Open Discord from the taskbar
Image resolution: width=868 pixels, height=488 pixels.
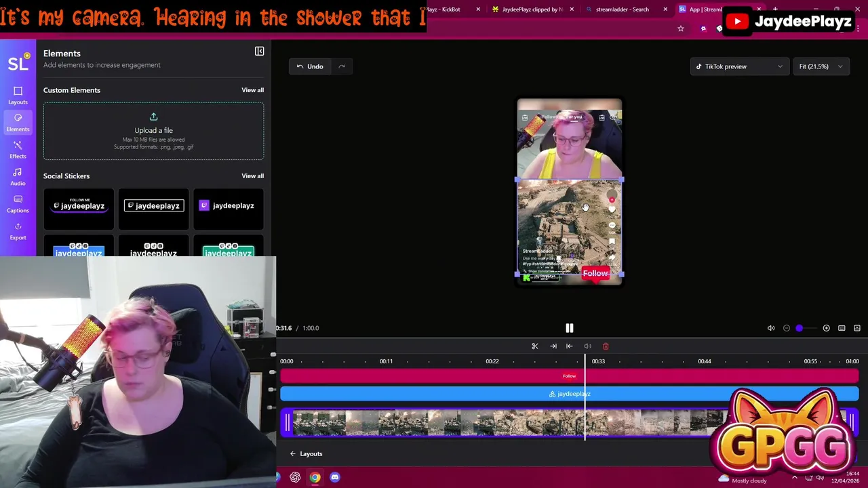coord(334,477)
